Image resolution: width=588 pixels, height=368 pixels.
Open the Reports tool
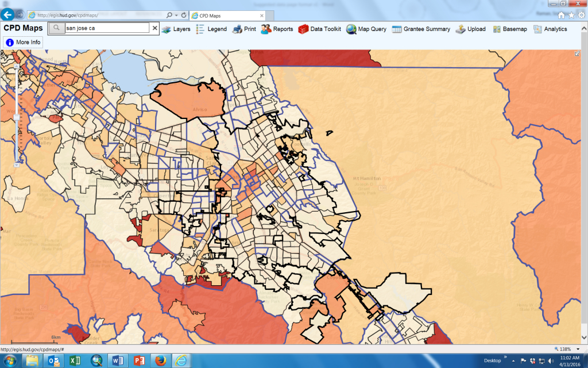pyautogui.click(x=277, y=29)
